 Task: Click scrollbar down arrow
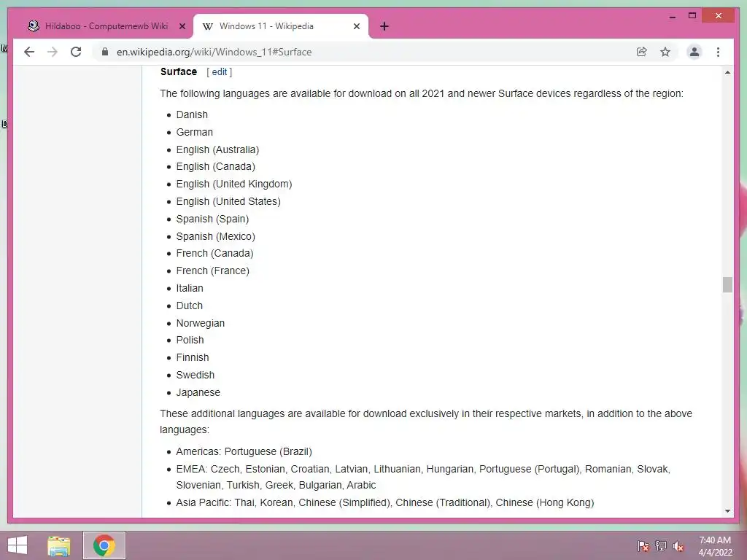(x=727, y=511)
